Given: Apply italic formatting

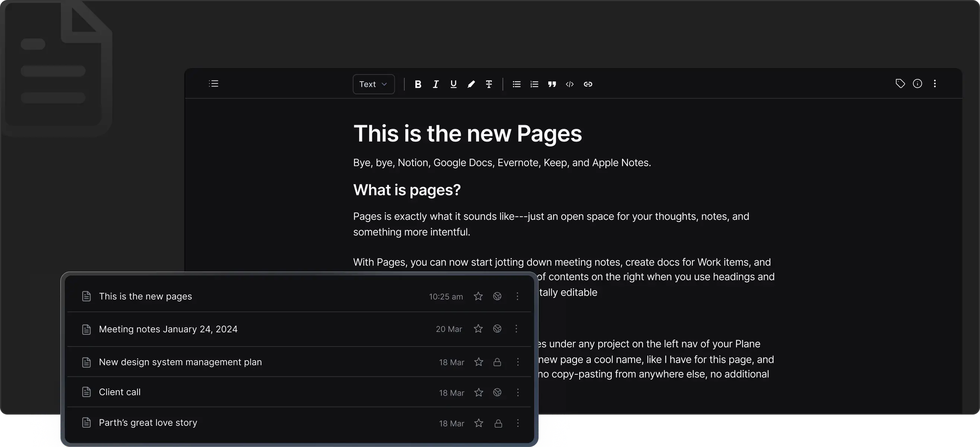Looking at the screenshot, I should tap(435, 84).
